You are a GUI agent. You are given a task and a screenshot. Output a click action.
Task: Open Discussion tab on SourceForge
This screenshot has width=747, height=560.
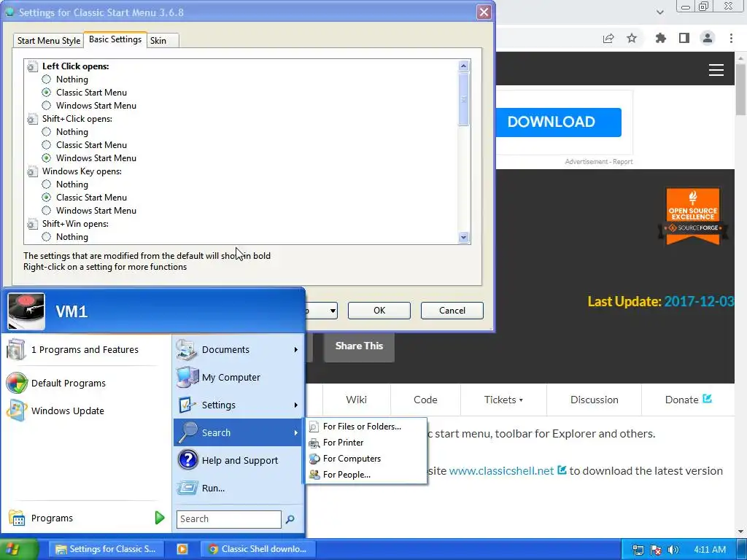594,400
